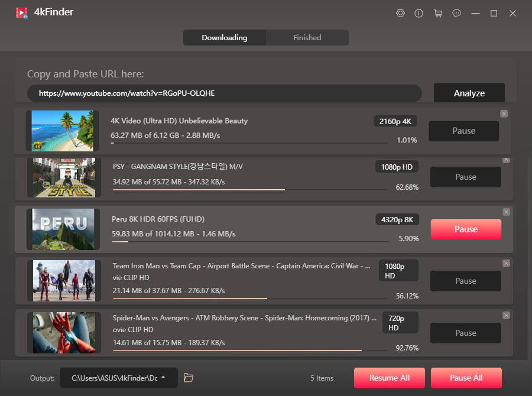The height and width of the screenshot is (396, 532).
Task: Open the output folder via the folder icon
Action: click(188, 378)
